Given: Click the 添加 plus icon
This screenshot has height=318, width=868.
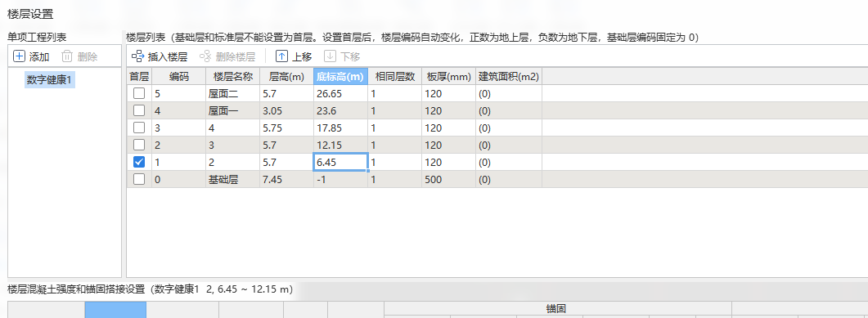Looking at the screenshot, I should coord(19,56).
